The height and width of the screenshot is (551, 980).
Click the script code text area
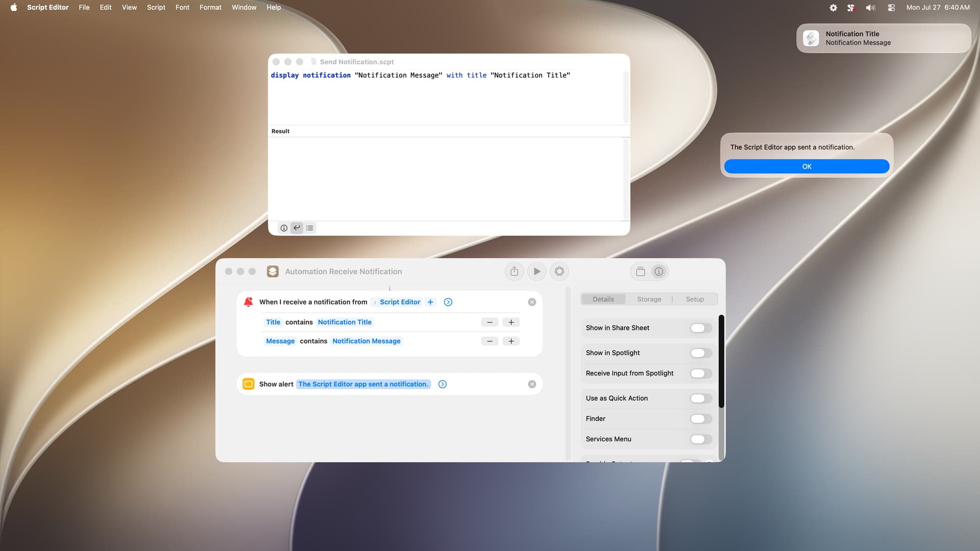447,97
